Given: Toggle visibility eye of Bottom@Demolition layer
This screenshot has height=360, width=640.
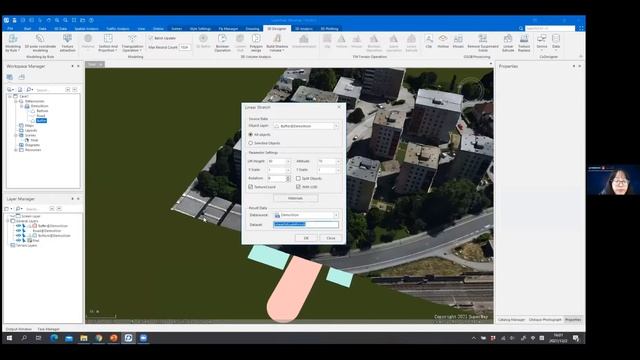Looking at the screenshot, I should (x=18, y=236).
